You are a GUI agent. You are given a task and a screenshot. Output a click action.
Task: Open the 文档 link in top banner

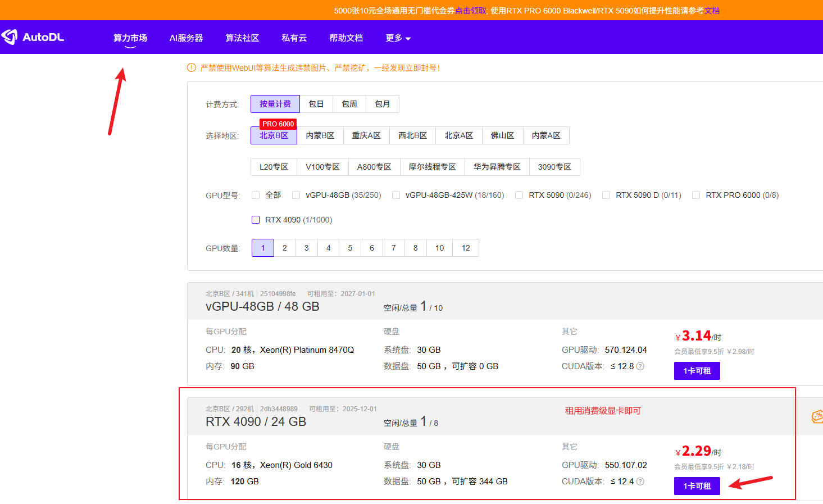click(x=712, y=11)
